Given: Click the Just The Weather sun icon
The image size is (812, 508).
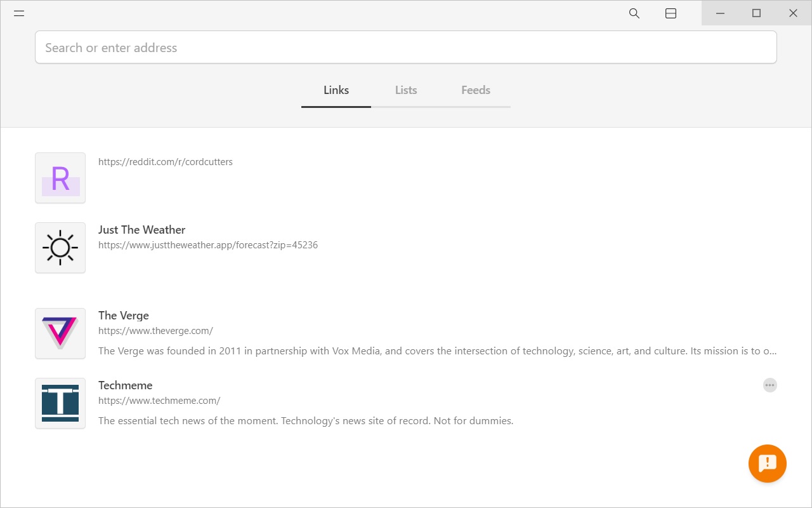Looking at the screenshot, I should 60,248.
